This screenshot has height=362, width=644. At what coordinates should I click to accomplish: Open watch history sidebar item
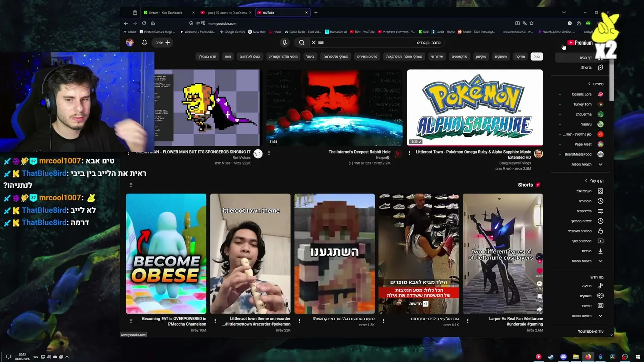click(582, 201)
